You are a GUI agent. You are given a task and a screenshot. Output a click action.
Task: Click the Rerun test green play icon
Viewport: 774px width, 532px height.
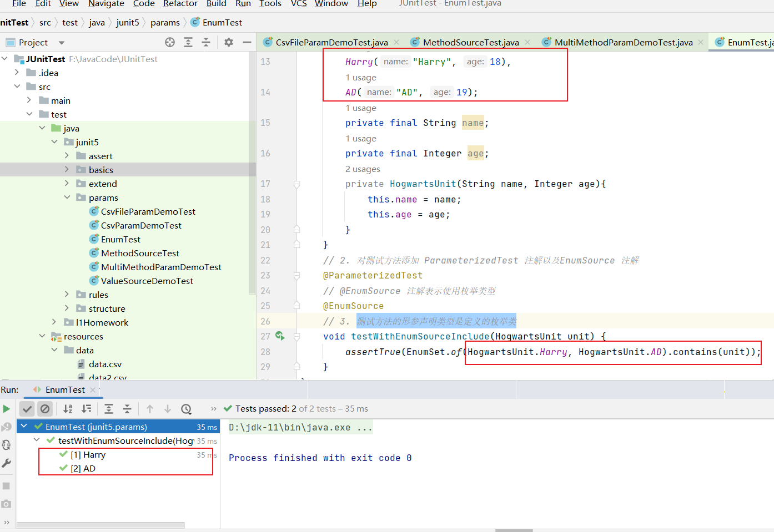pos(7,409)
